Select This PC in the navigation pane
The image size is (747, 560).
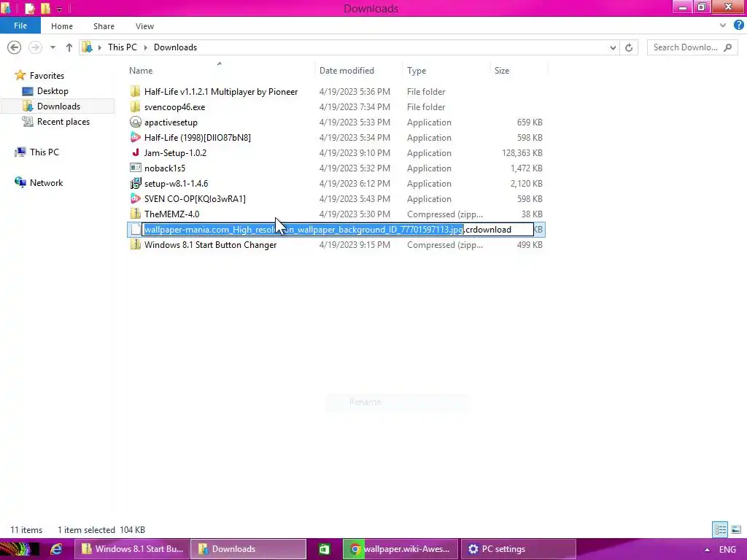pos(44,152)
